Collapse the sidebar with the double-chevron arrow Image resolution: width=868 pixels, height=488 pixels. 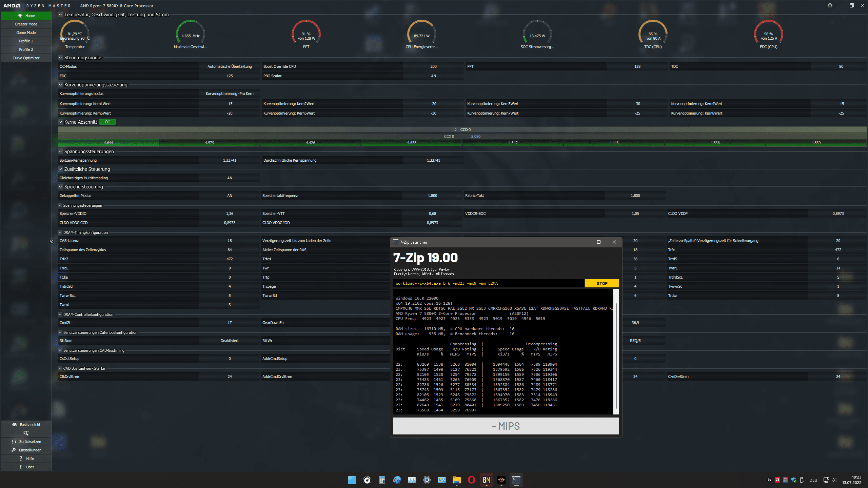click(x=52, y=241)
